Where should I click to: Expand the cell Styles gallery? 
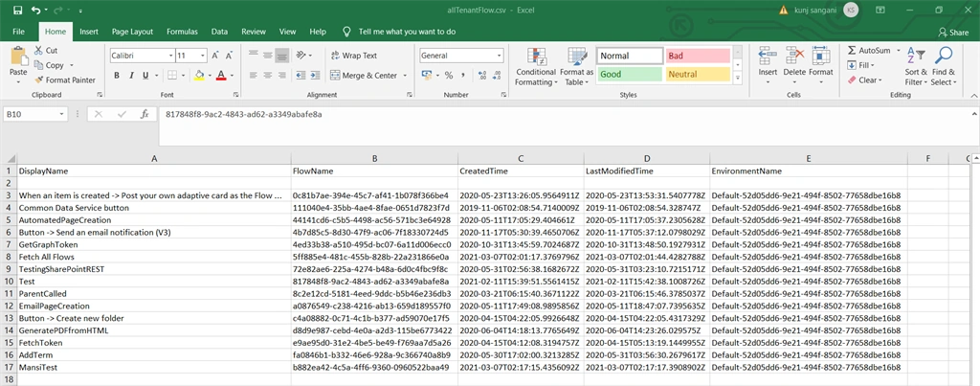[738, 79]
